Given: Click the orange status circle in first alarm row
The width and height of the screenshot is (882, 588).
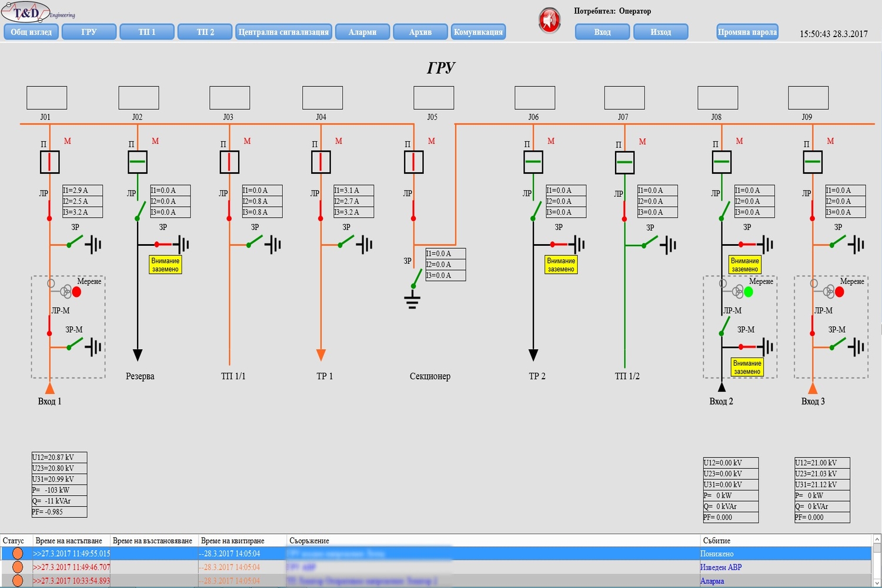Looking at the screenshot, I should click(x=18, y=553).
